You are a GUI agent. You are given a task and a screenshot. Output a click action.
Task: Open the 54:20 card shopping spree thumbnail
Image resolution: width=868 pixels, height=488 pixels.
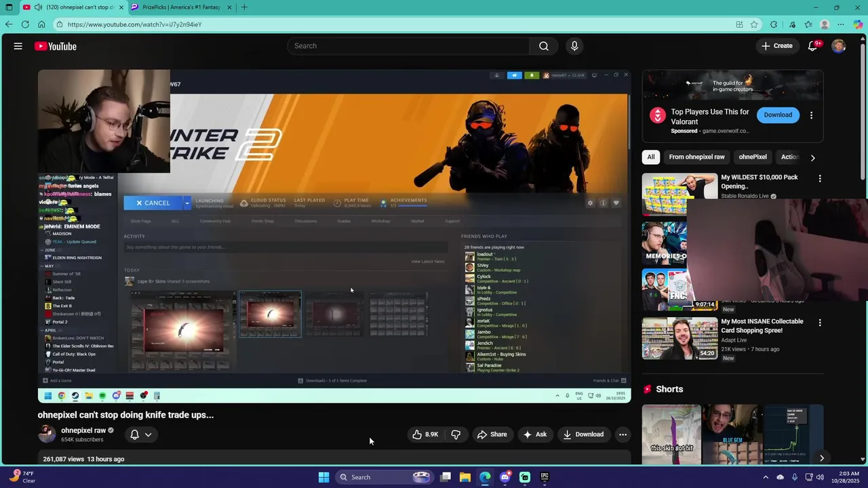pos(679,338)
